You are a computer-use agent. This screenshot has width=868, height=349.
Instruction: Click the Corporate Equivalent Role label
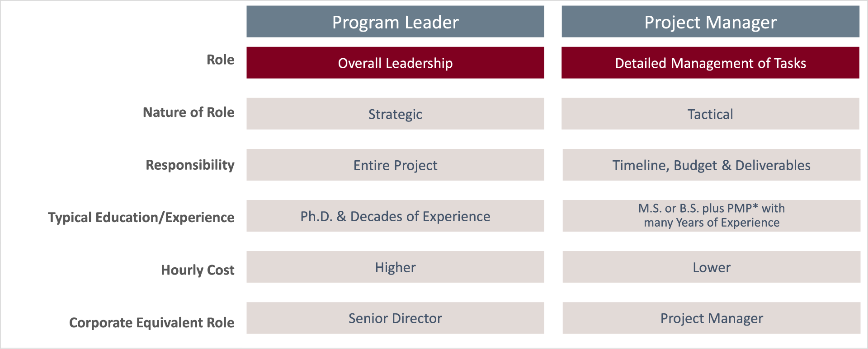click(151, 323)
